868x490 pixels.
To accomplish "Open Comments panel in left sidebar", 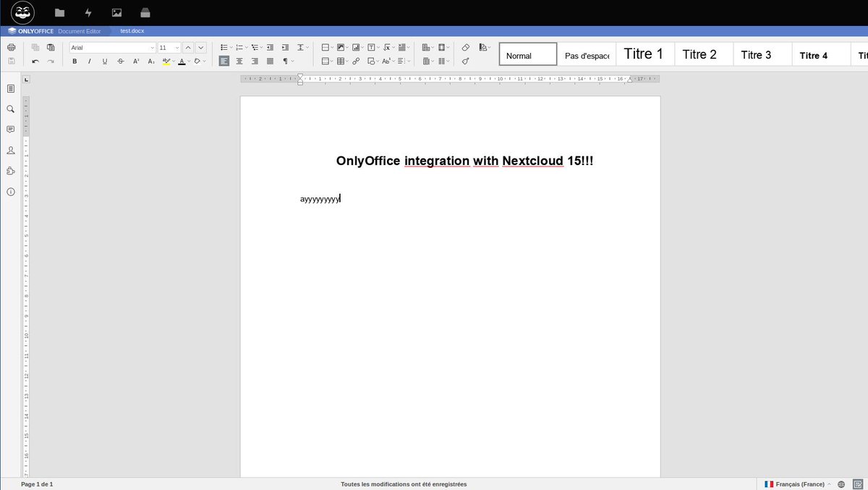I will (x=11, y=130).
